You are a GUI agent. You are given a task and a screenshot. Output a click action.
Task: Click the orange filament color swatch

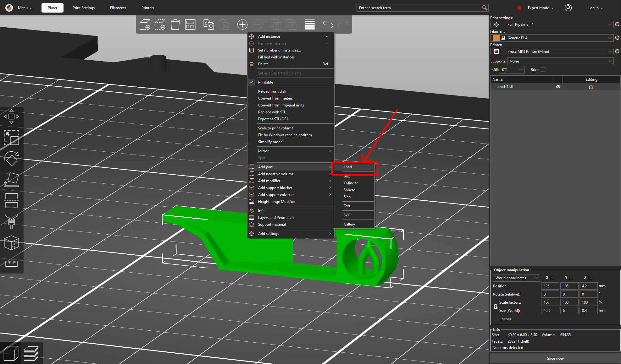pyautogui.click(x=496, y=38)
